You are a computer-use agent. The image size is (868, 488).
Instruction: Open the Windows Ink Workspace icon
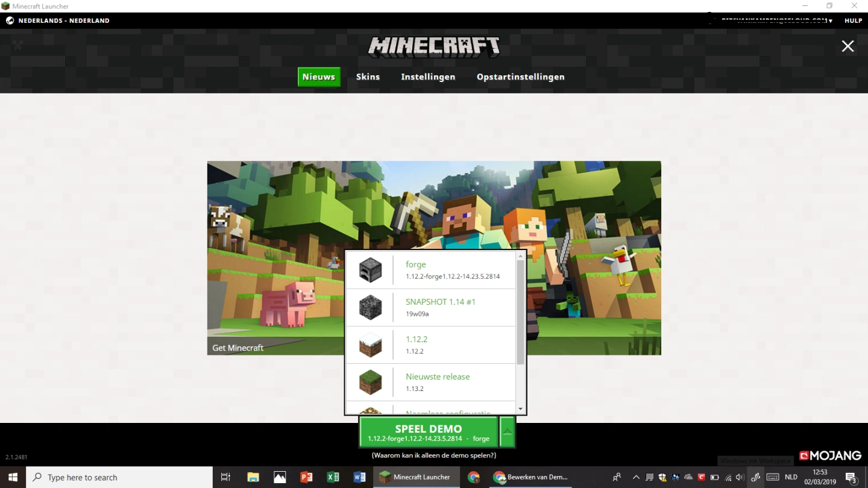click(755, 477)
